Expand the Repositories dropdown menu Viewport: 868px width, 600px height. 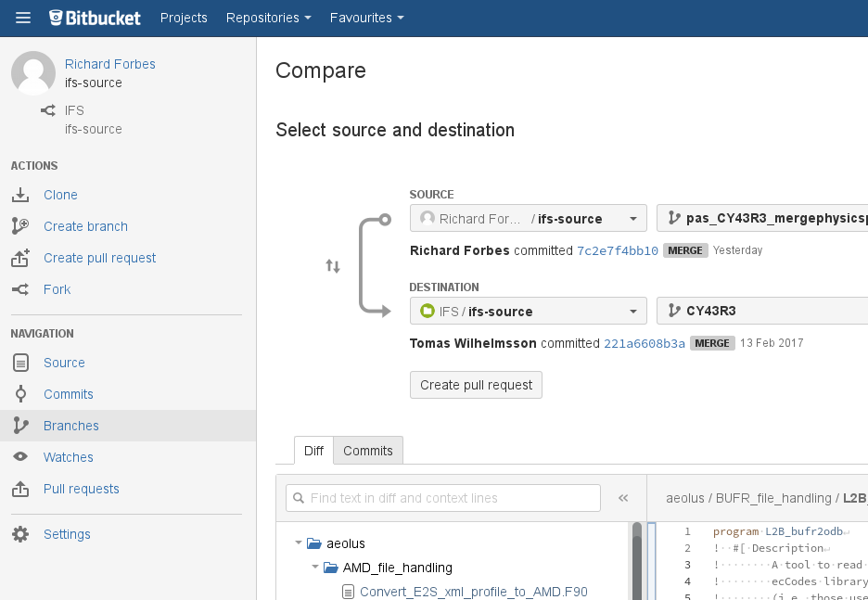[269, 18]
